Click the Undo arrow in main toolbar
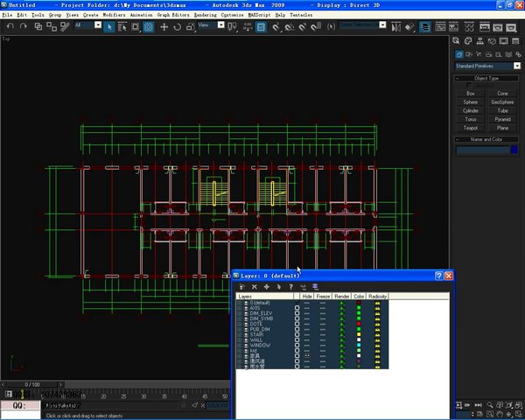This screenshot has width=525, height=420. (x=10, y=26)
